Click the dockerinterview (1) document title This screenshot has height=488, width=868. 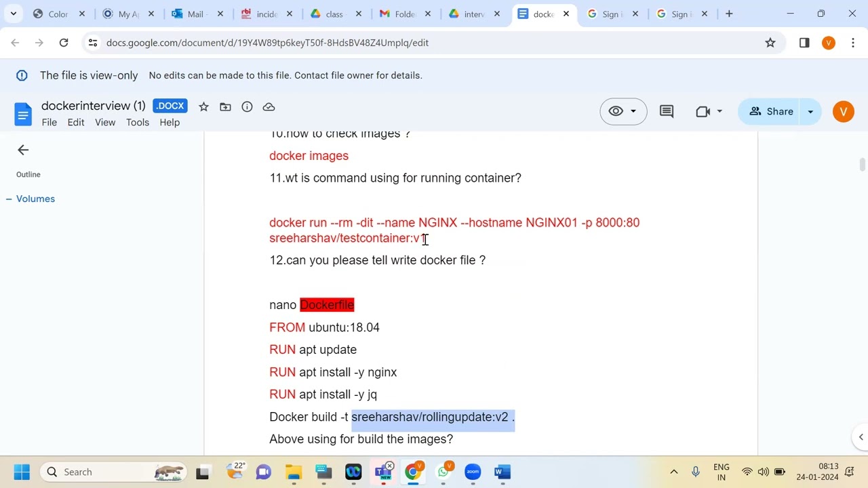pyautogui.click(x=94, y=106)
